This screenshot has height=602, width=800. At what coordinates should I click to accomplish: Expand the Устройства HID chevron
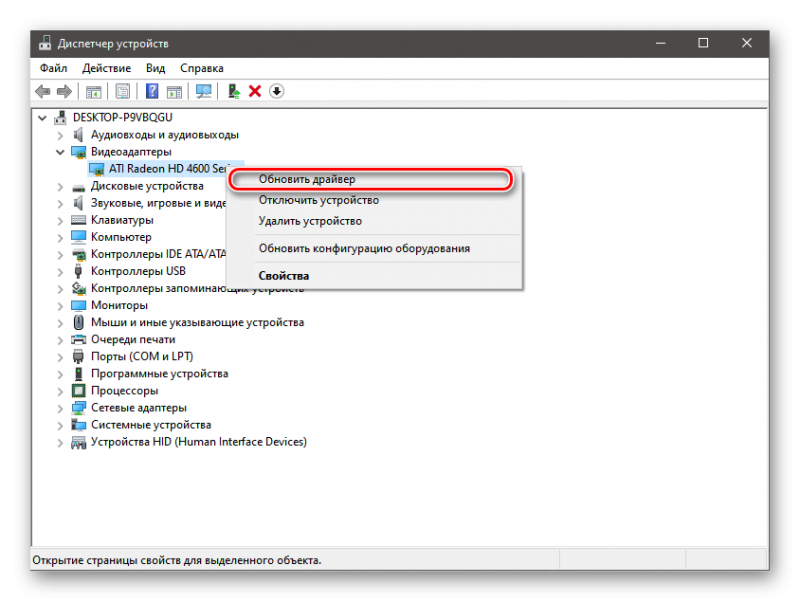(x=60, y=443)
